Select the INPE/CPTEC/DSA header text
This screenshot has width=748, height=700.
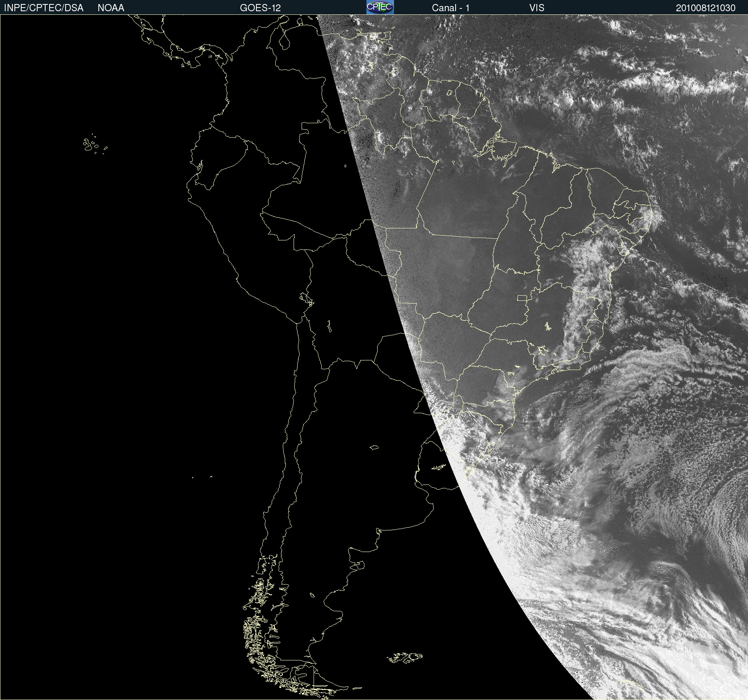pyautogui.click(x=44, y=8)
